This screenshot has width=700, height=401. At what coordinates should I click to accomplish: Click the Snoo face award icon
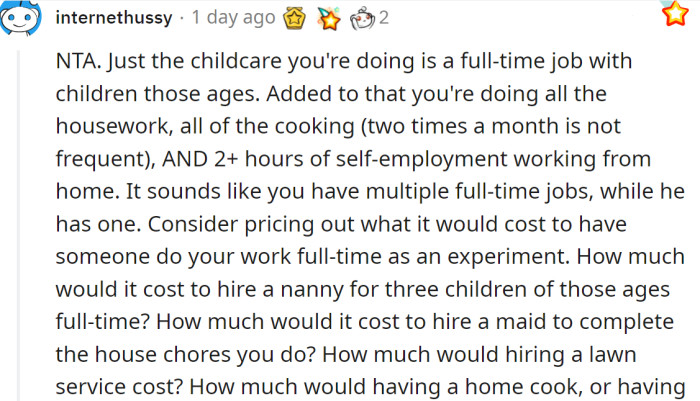coord(361,17)
